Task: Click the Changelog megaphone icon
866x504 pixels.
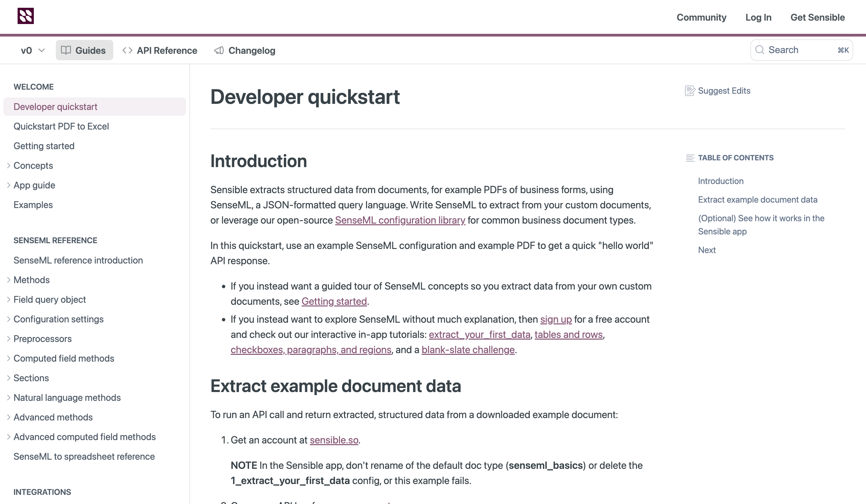Action: pos(219,50)
